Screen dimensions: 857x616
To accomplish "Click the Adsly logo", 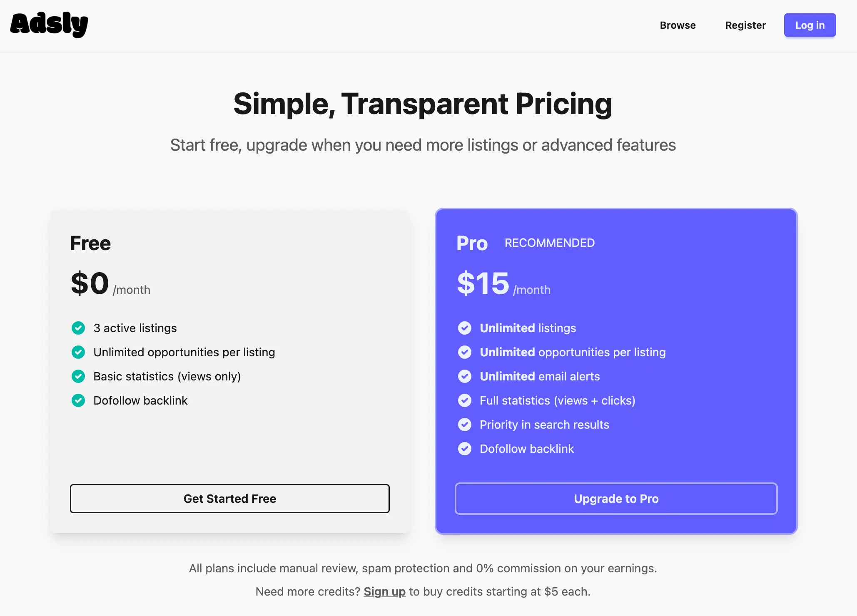I will 49,25.
